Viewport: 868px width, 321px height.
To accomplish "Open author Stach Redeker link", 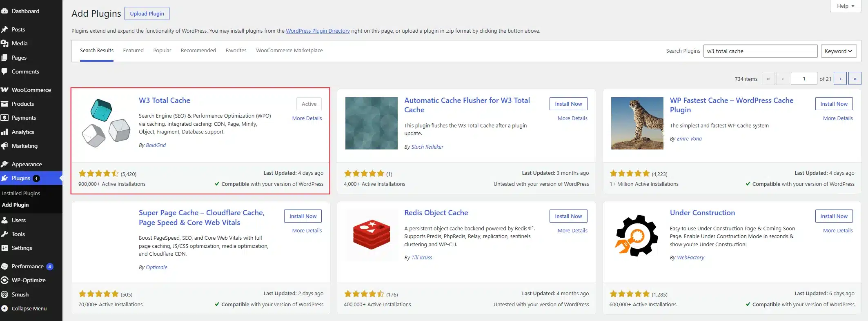I will (x=427, y=147).
